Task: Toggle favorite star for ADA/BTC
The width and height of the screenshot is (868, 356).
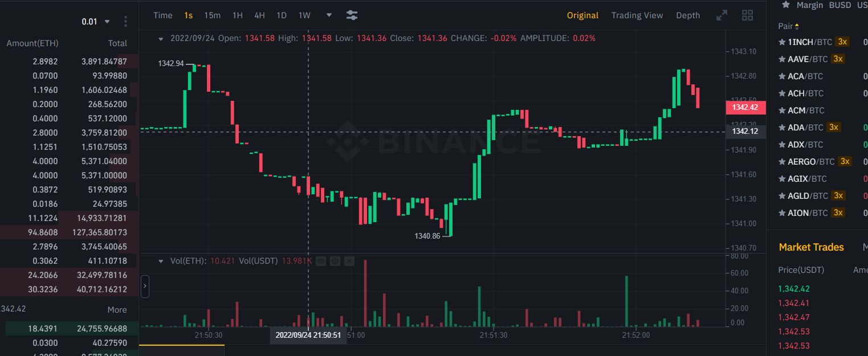Action: click(782, 128)
